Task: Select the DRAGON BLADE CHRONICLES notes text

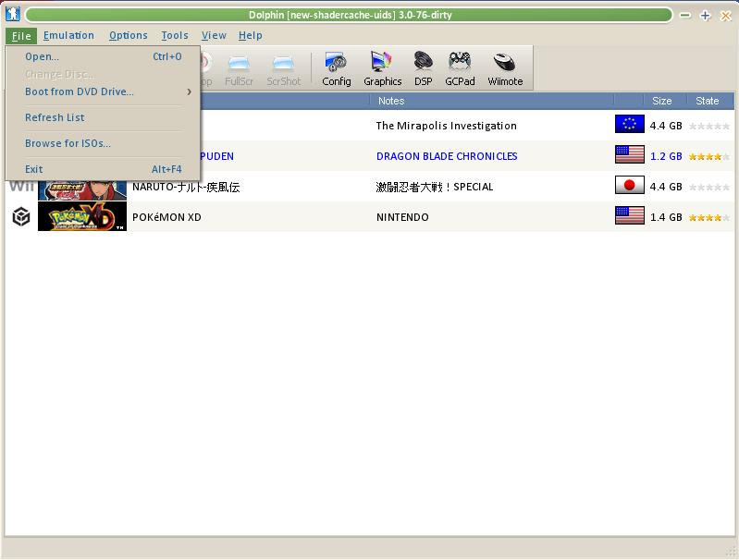Action: (447, 156)
